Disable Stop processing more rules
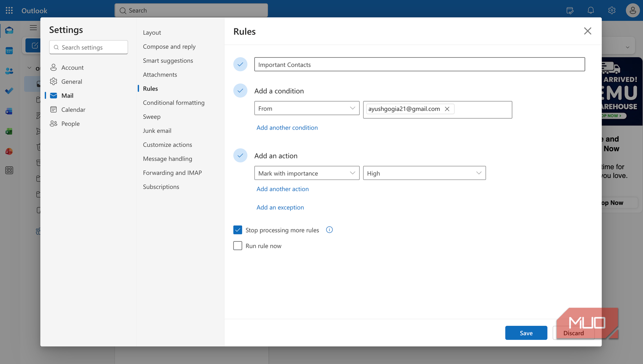The width and height of the screenshot is (643, 364). click(238, 230)
